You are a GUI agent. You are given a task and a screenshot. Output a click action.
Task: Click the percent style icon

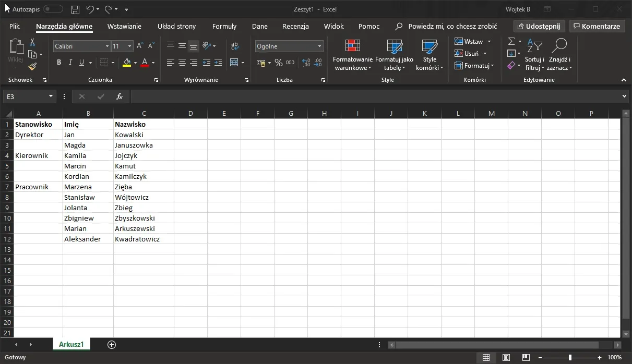point(278,63)
